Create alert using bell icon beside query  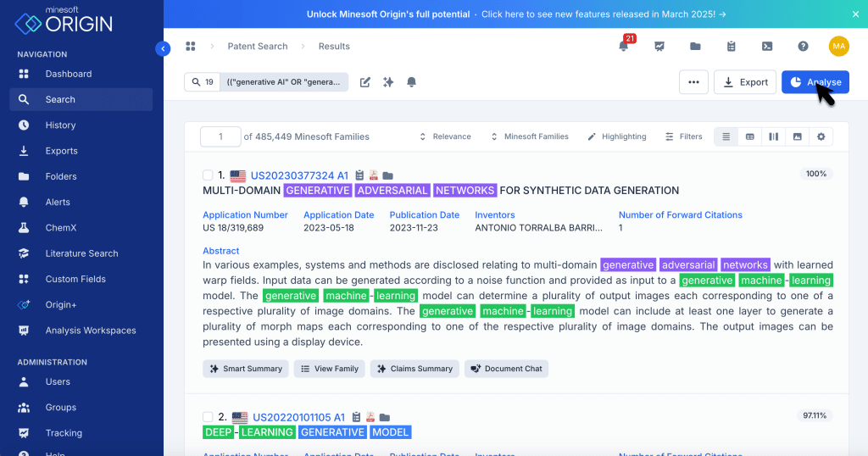[412, 82]
